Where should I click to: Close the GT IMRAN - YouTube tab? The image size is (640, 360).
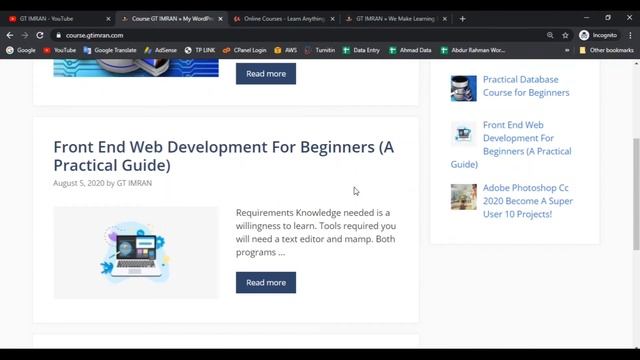[108, 19]
